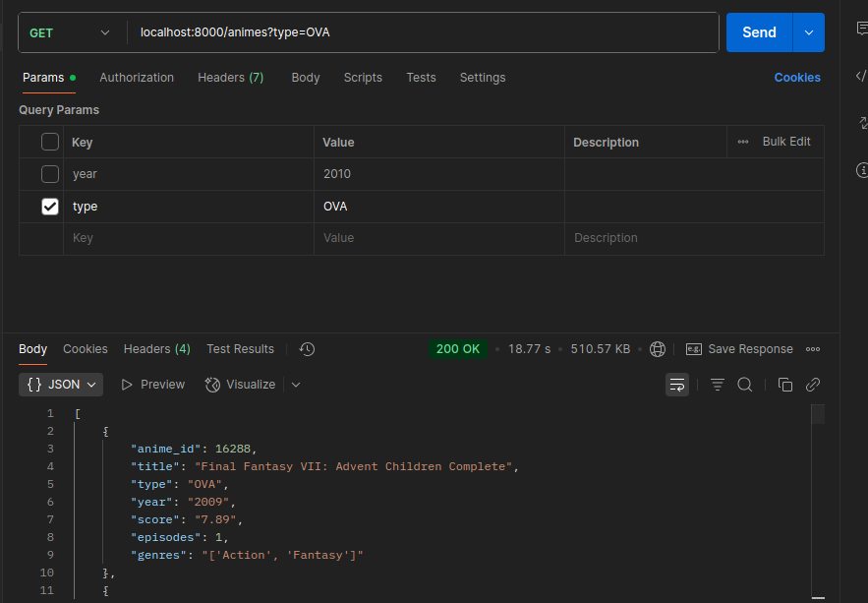
Task: Click the Final Fantasy VII title line
Action: [324, 467]
